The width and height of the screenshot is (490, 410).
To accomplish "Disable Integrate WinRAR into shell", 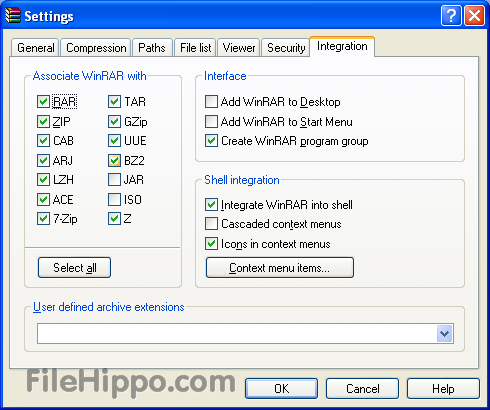I will [211, 204].
